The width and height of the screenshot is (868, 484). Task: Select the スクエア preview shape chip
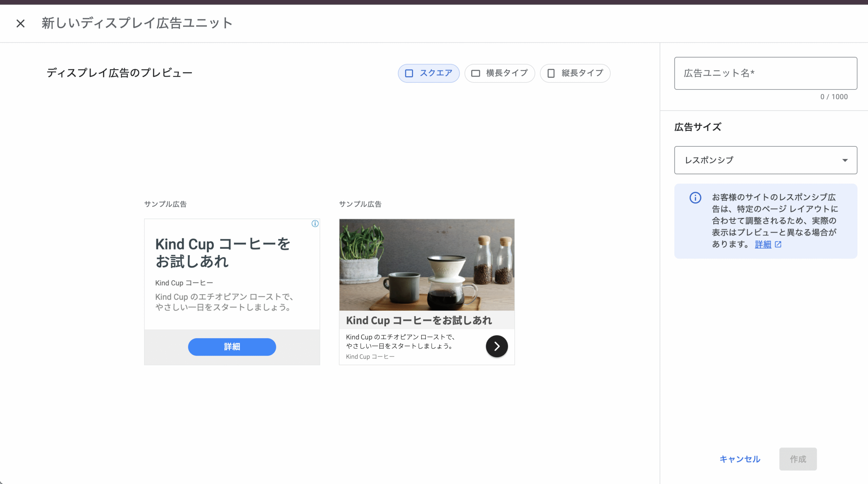coord(429,73)
